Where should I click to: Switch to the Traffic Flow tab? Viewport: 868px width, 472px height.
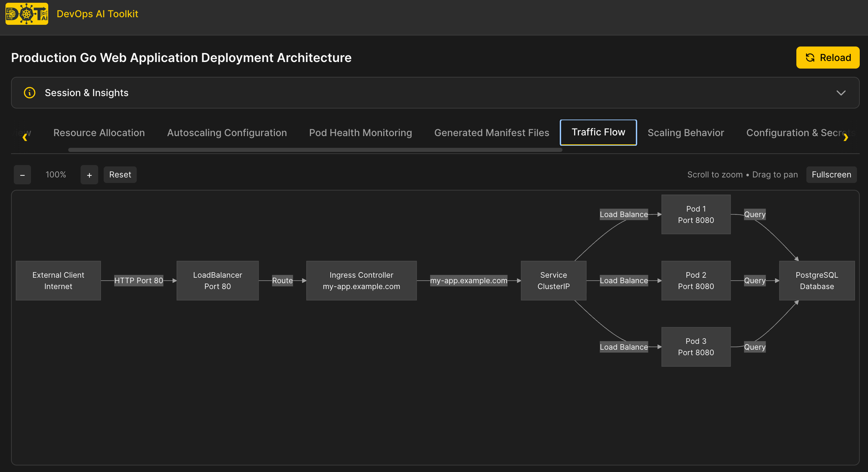(x=598, y=132)
